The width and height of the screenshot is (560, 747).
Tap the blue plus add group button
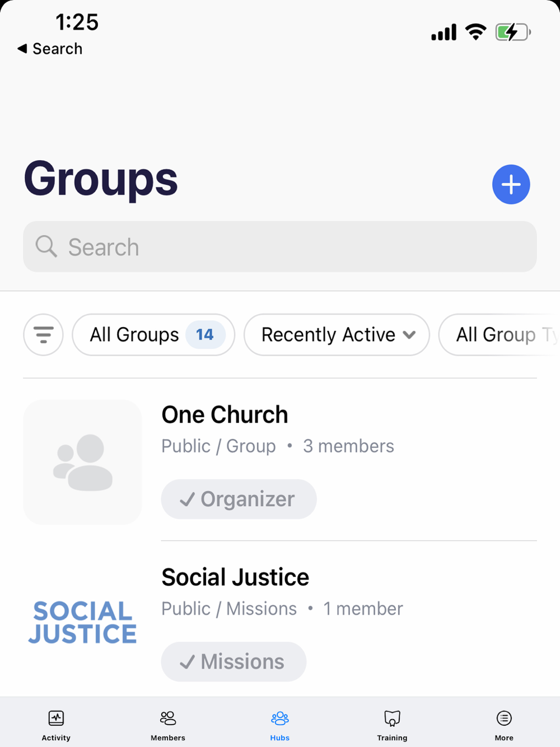[511, 184]
